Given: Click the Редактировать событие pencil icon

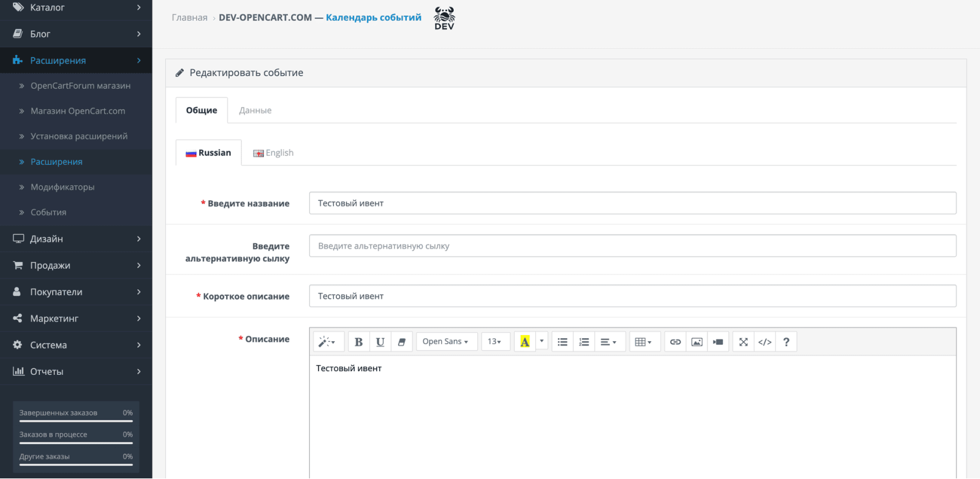Looking at the screenshot, I should tap(179, 73).
